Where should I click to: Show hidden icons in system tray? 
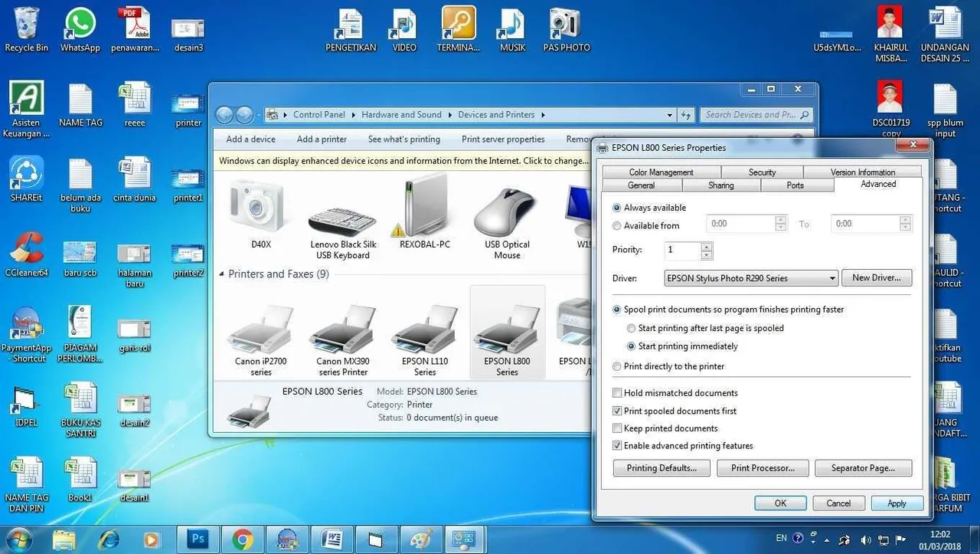coord(828,539)
